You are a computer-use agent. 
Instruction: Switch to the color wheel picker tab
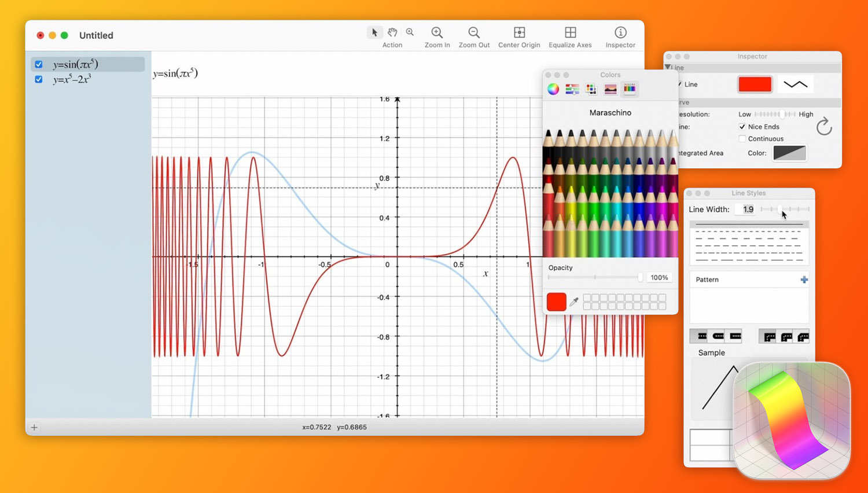[553, 89]
